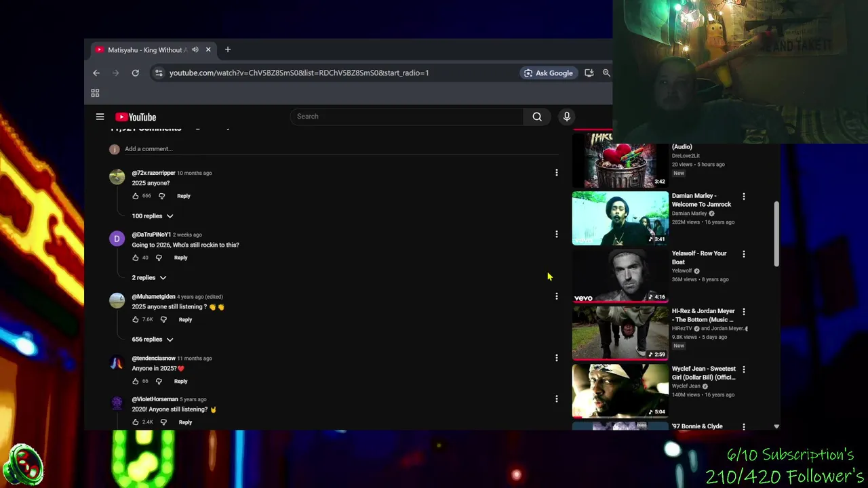Click the search magnifier button
This screenshot has width=868, height=488.
pos(537,117)
